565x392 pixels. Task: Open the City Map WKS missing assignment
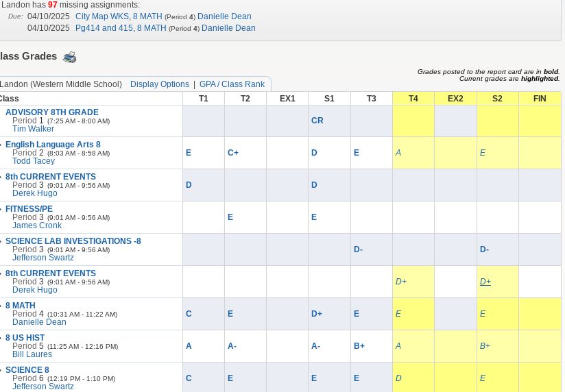pyautogui.click(x=119, y=16)
